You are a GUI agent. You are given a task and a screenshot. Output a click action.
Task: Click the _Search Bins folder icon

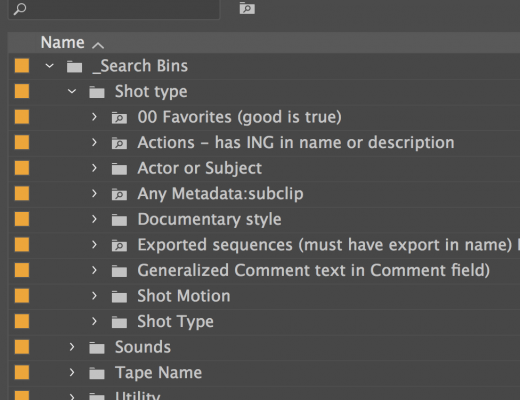[74, 66]
